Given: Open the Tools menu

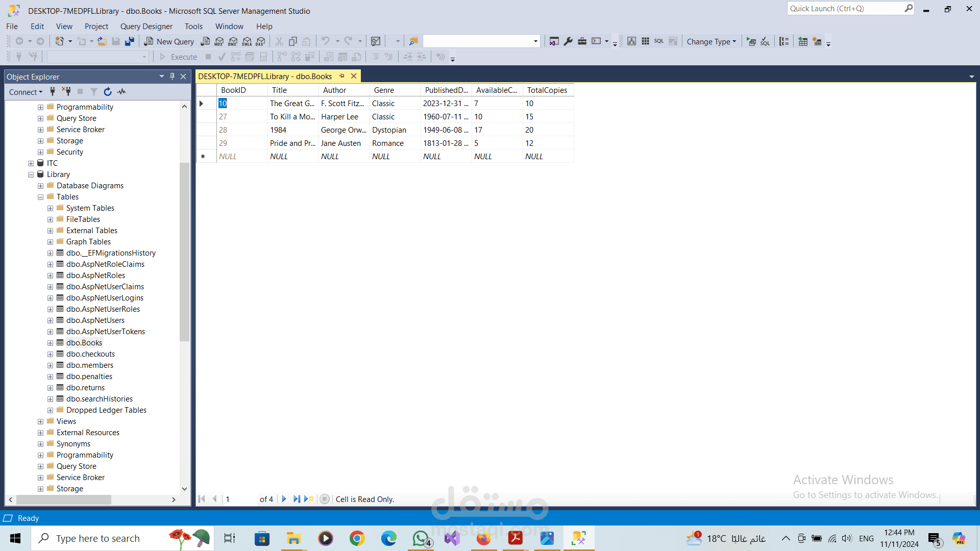Looking at the screenshot, I should tap(194, 27).
